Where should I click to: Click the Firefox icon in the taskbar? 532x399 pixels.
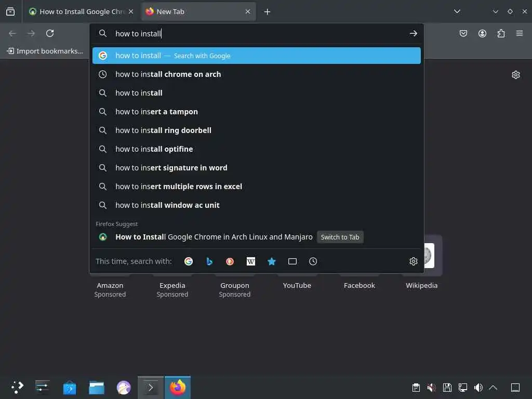click(178, 387)
